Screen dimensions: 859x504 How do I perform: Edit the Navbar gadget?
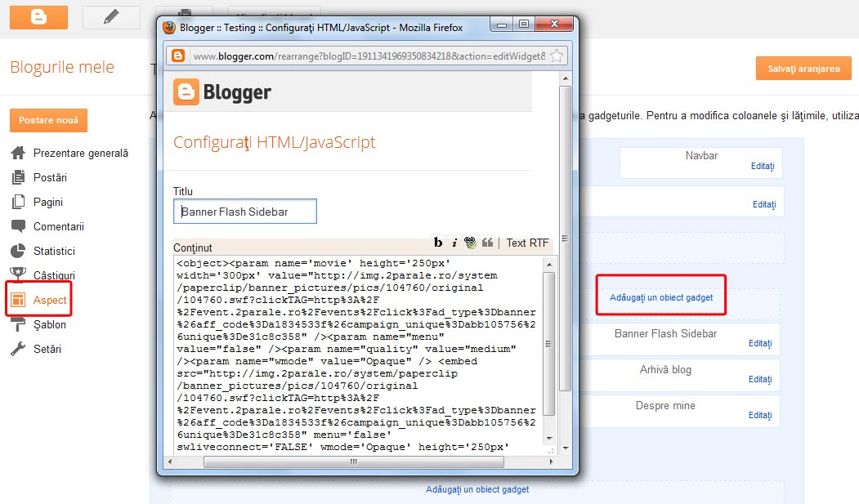tap(763, 166)
